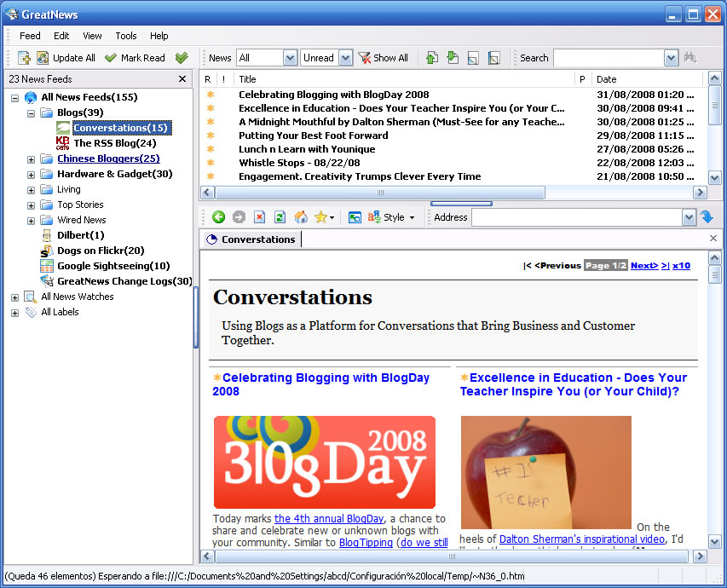Open the Feed menu
727x588 pixels.
coord(30,36)
